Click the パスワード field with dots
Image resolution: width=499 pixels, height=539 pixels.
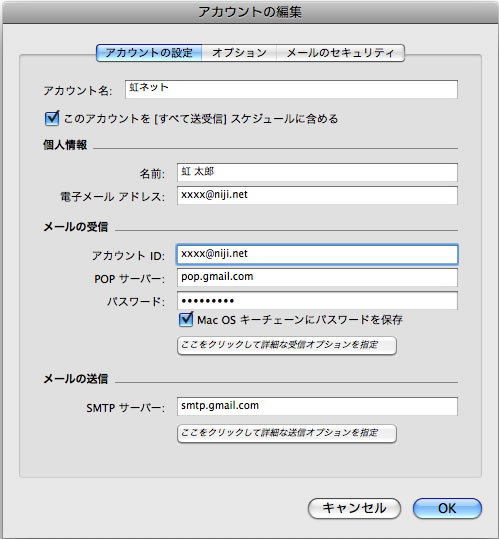click(317, 300)
